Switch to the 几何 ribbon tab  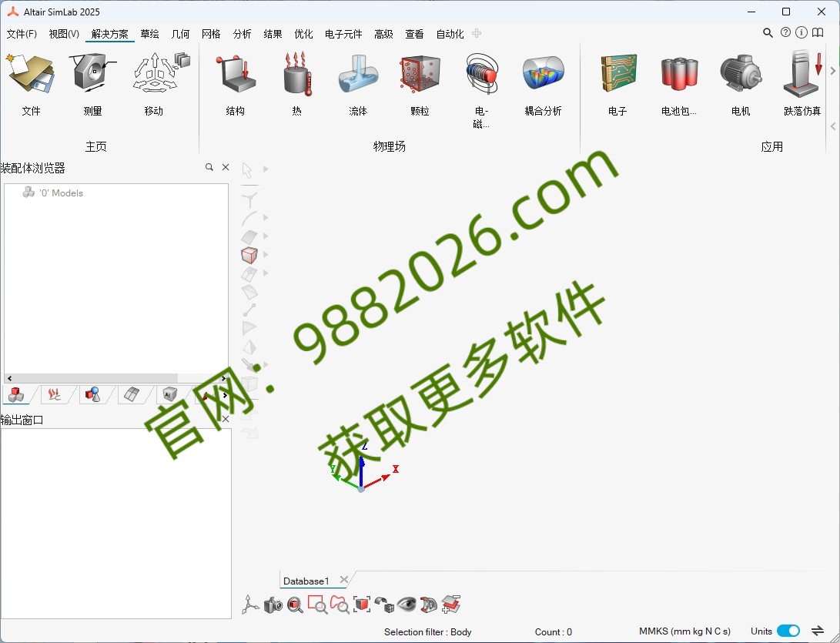[180, 34]
